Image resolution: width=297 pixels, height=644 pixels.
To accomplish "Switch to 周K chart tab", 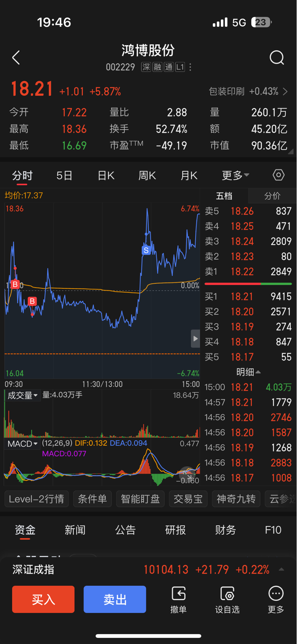I will click(x=147, y=176).
